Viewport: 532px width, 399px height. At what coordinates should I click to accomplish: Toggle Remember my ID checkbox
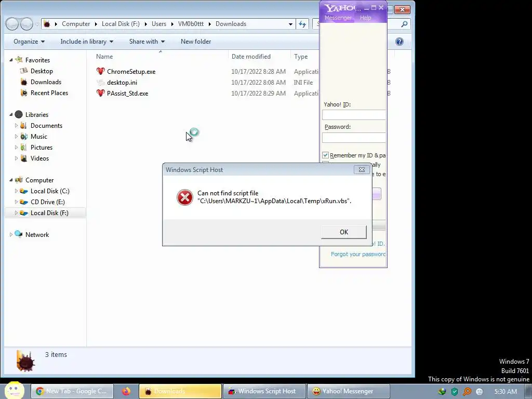(325, 155)
